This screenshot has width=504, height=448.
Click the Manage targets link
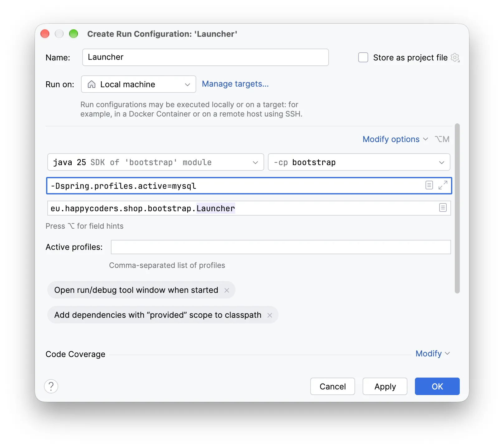pyautogui.click(x=235, y=84)
